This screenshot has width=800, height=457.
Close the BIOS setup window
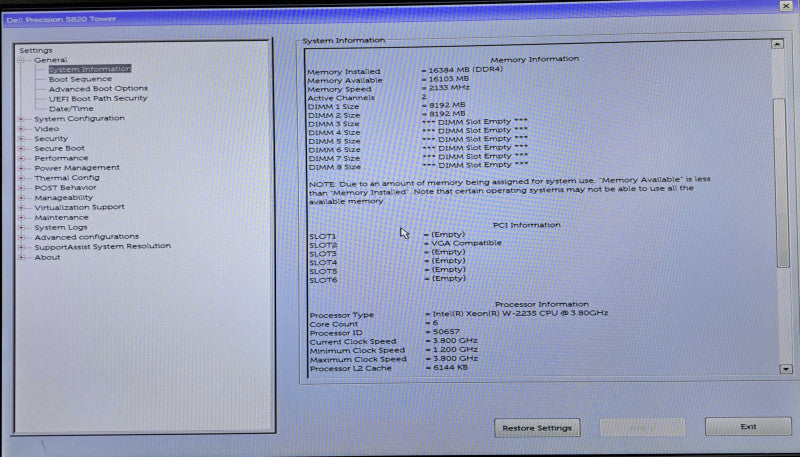(x=786, y=6)
